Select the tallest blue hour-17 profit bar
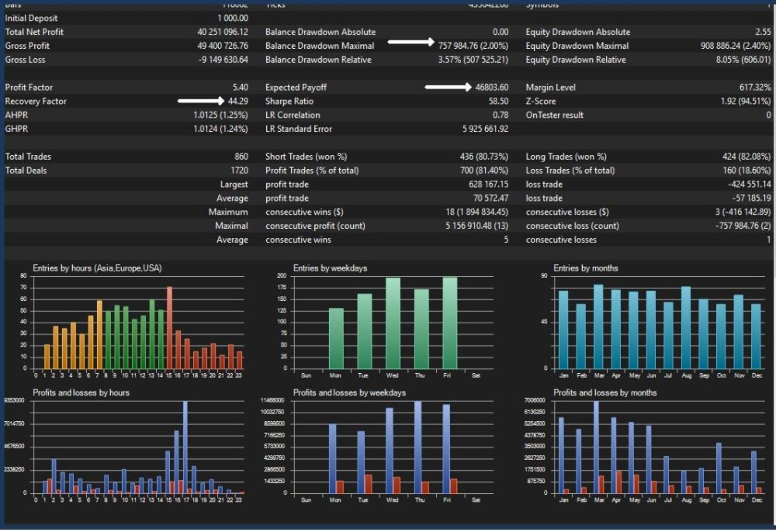Image resolution: width=776 pixels, height=532 pixels. coord(185,447)
